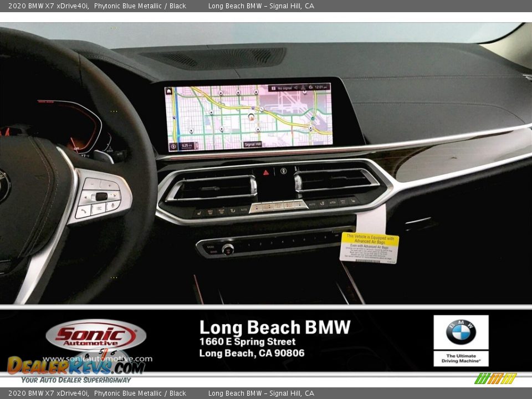Tap the Signal Hill label on the map

(253, 144)
